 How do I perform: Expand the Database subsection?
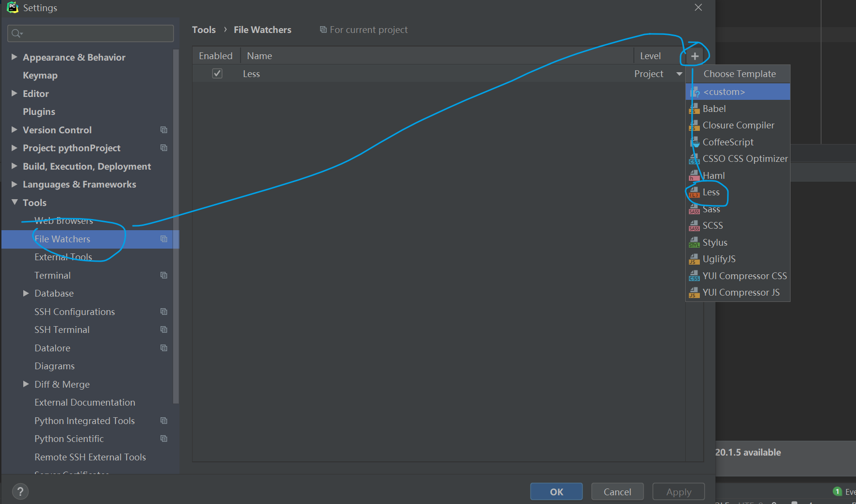(26, 293)
